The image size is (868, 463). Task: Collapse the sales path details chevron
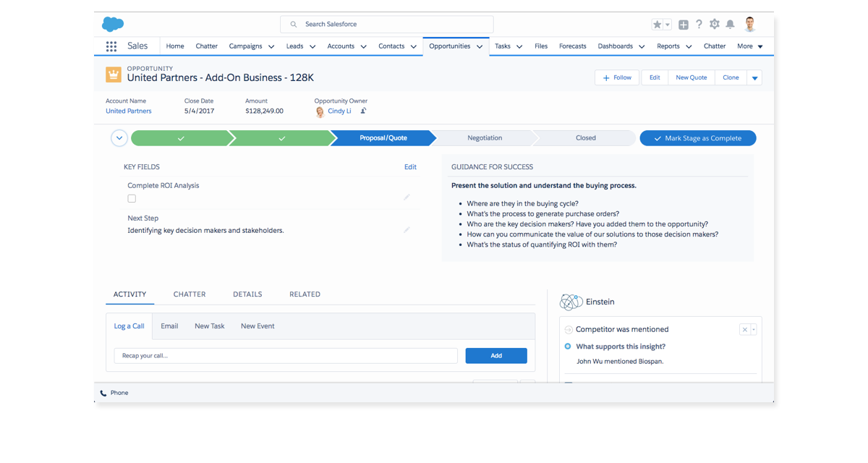pyautogui.click(x=119, y=138)
